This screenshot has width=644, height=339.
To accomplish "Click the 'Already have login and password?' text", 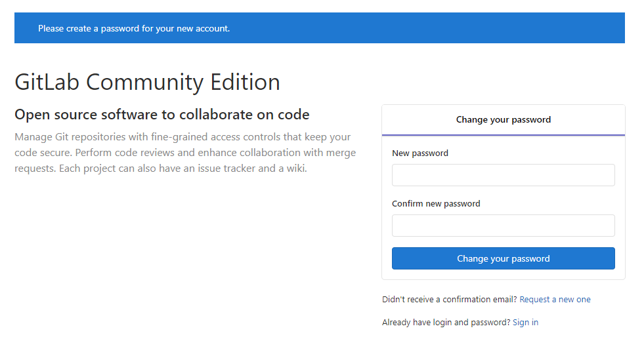I will click(446, 323).
